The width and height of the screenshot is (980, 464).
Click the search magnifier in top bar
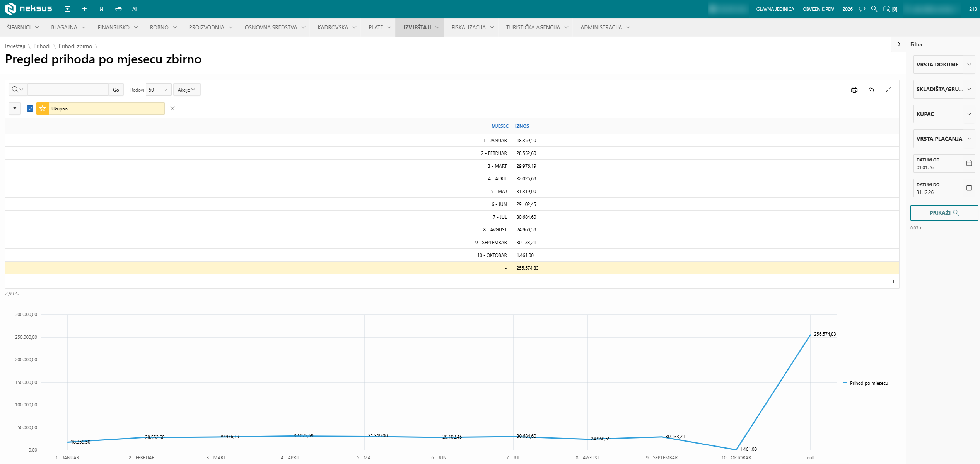pos(874,9)
